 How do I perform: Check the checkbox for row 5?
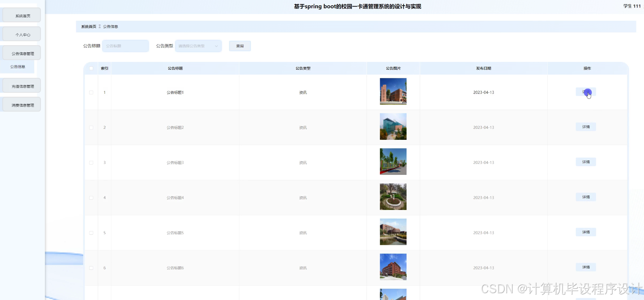91,233
